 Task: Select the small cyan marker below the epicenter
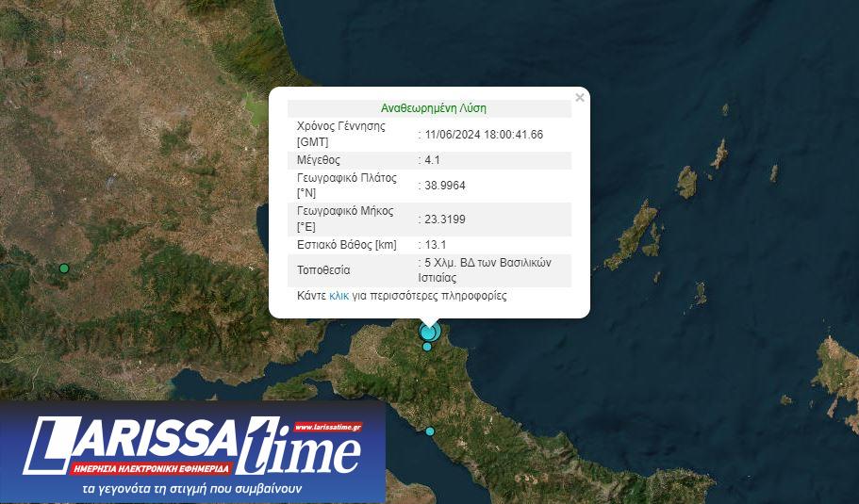point(427,347)
